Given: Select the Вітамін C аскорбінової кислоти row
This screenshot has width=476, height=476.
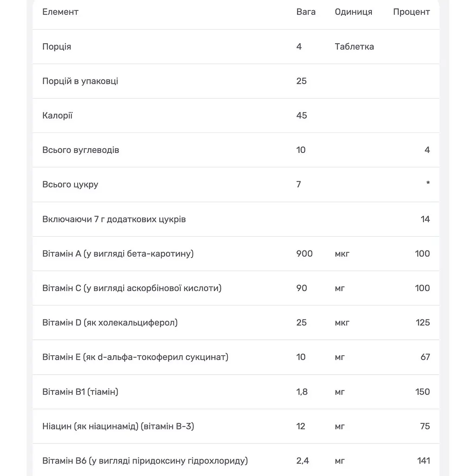Looking at the screenshot, I should pyautogui.click(x=236, y=288).
